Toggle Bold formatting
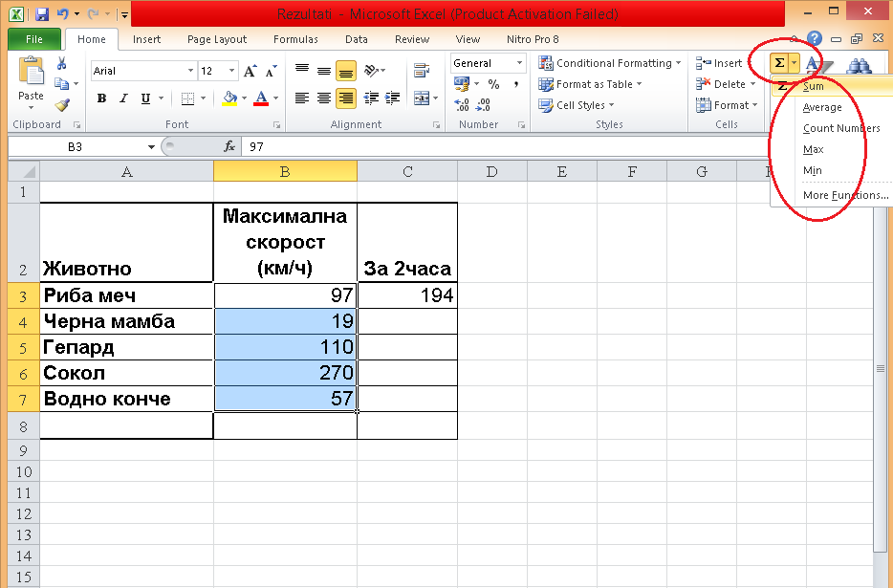Viewport: 893px width, 588px height. 102,98
